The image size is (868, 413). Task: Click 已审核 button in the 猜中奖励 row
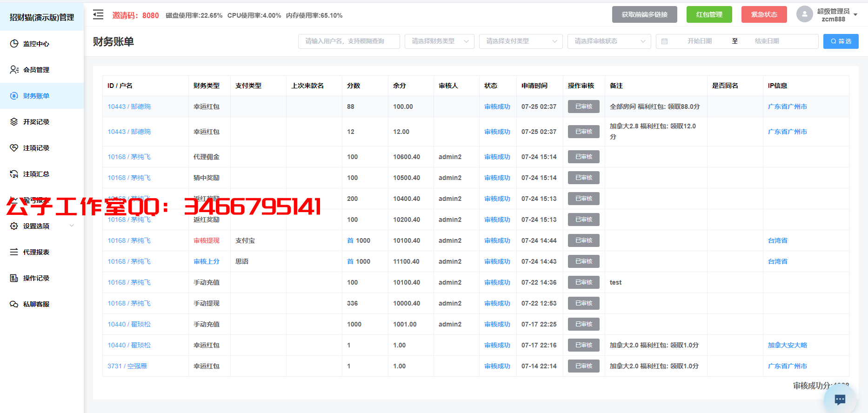[x=584, y=178]
